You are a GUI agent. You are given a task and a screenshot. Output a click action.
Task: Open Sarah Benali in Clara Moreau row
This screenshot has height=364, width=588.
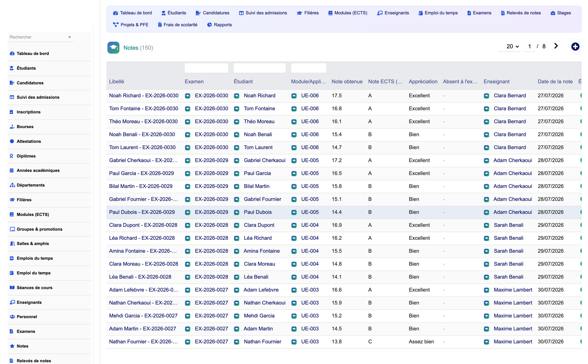(x=508, y=264)
